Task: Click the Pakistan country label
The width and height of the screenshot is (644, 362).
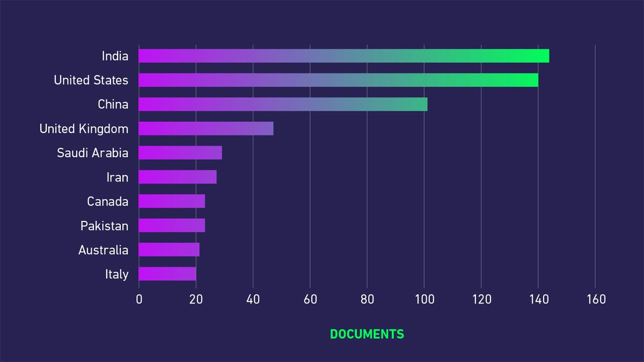Action: click(105, 226)
